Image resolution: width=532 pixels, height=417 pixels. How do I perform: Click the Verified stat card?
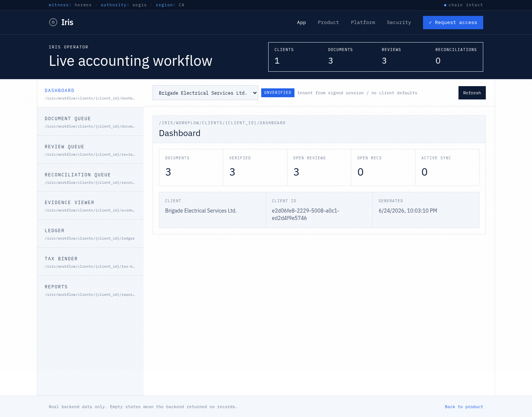click(x=255, y=167)
